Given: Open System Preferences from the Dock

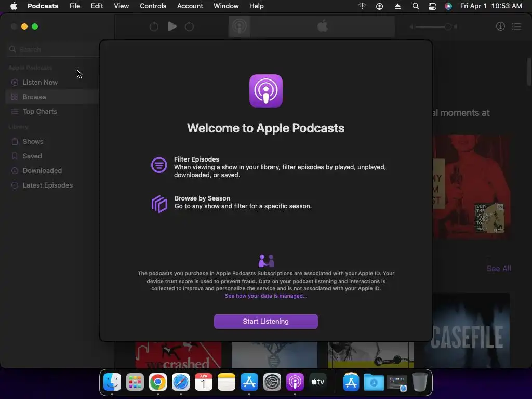Looking at the screenshot, I should tap(272, 382).
